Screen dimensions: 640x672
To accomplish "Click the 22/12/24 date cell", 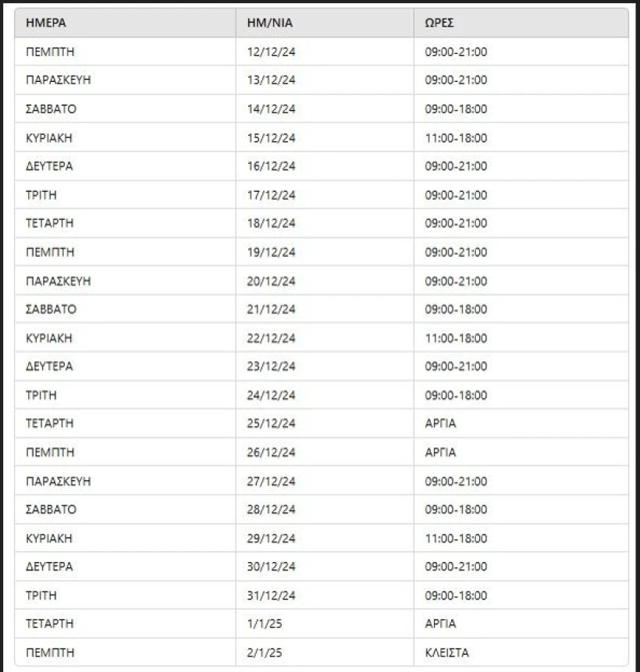I will [x=272, y=338].
